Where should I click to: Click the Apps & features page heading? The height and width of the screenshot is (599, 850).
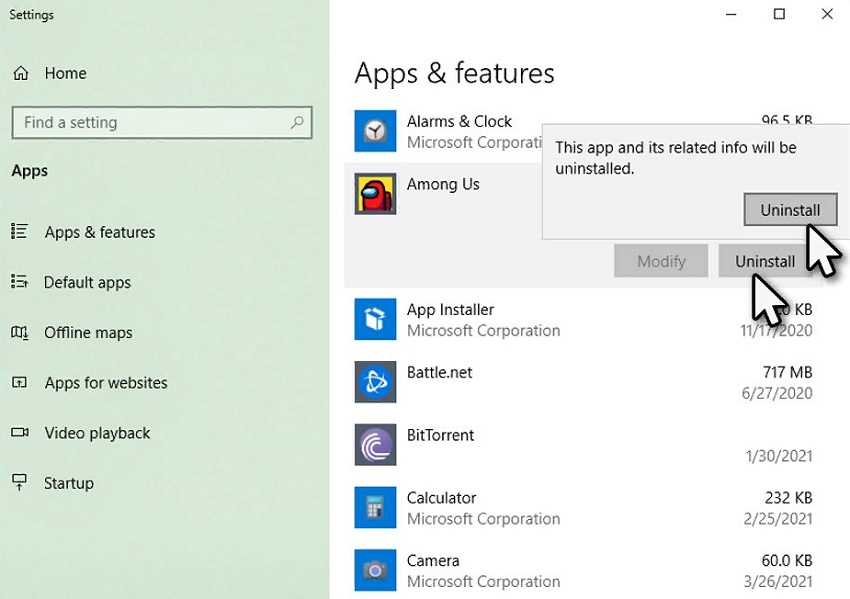[x=454, y=73]
